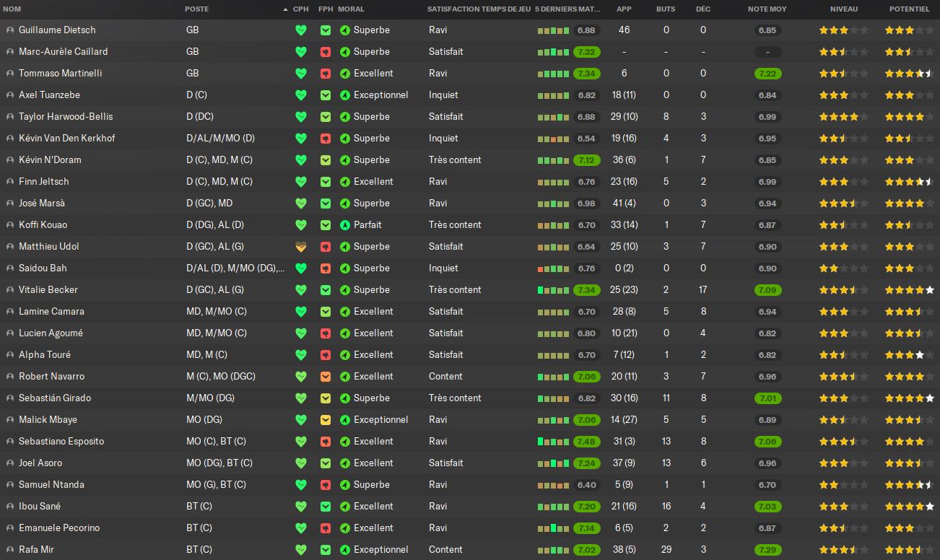
Task: Sort by the NOTE MOY column
Action: pos(767,9)
